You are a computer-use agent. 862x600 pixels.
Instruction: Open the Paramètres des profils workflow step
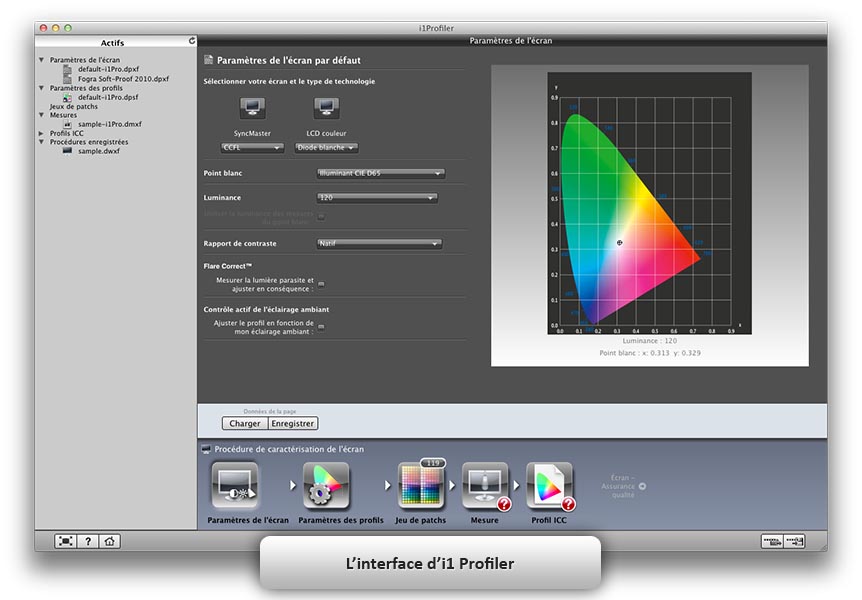[x=326, y=486]
